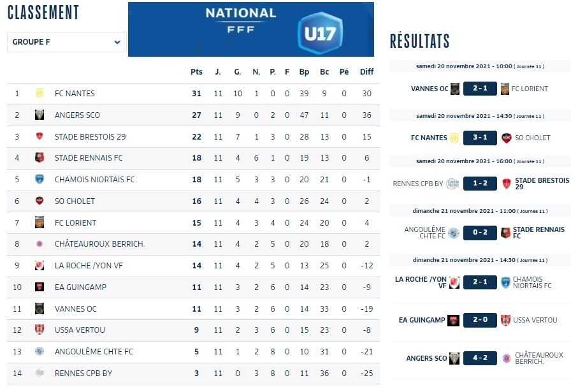Click the FC Nantes crest in standings
This screenshot has width=578, height=392.
[40, 94]
